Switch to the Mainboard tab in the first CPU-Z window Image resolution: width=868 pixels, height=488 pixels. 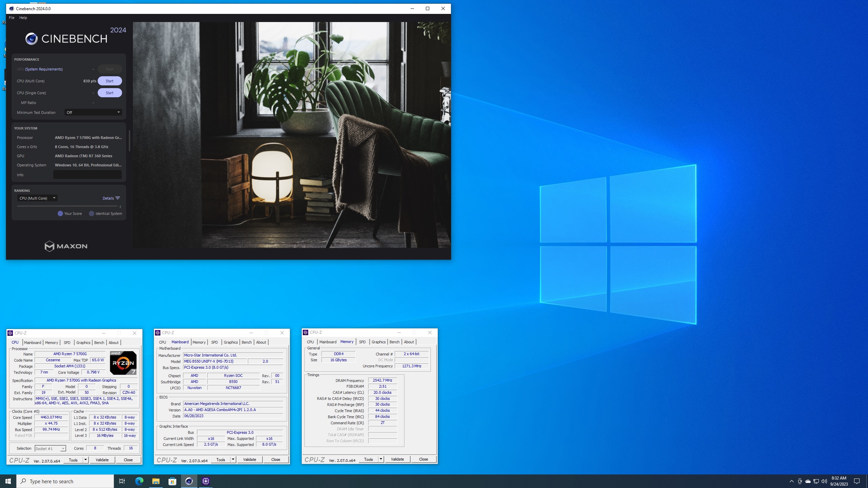point(33,343)
